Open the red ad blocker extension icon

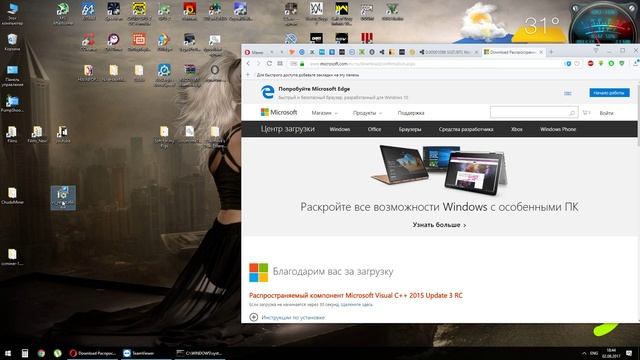tap(590, 64)
